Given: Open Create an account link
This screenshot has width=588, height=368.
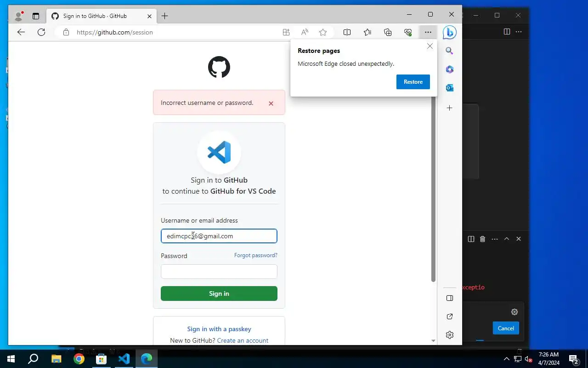Looking at the screenshot, I should coord(243,340).
